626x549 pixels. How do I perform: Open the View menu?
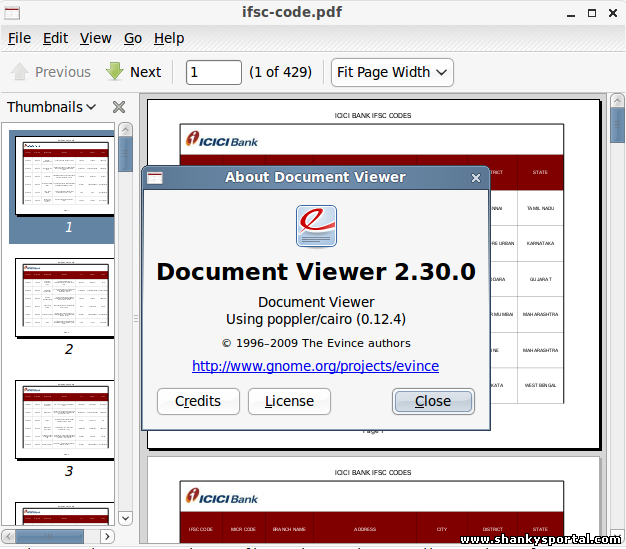95,38
